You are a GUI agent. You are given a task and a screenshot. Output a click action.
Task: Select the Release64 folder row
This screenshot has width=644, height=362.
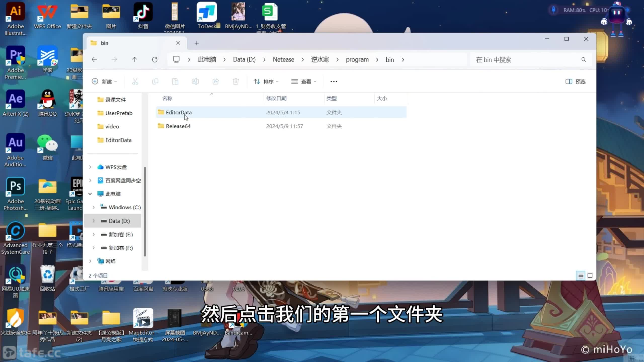281,126
